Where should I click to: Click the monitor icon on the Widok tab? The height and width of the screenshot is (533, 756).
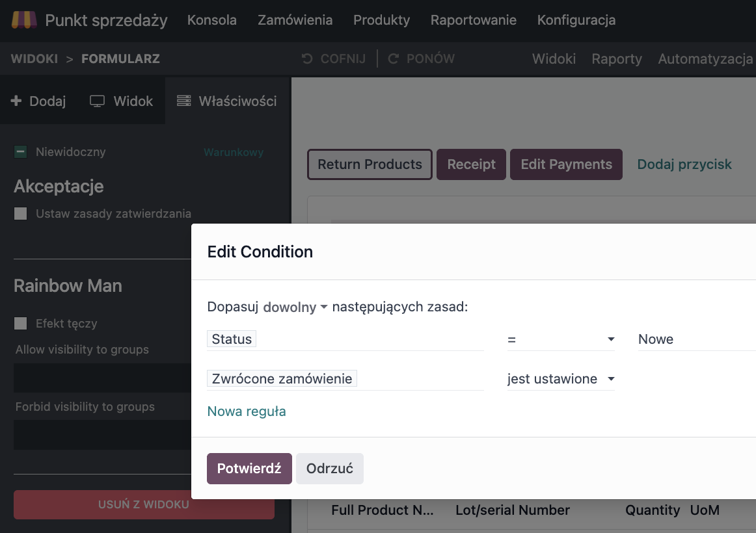tap(98, 101)
